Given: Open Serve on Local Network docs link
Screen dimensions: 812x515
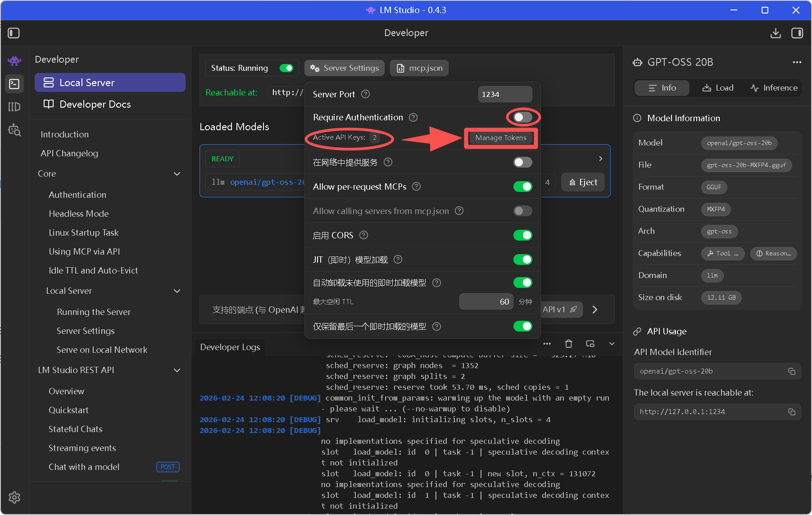Looking at the screenshot, I should 102,350.
